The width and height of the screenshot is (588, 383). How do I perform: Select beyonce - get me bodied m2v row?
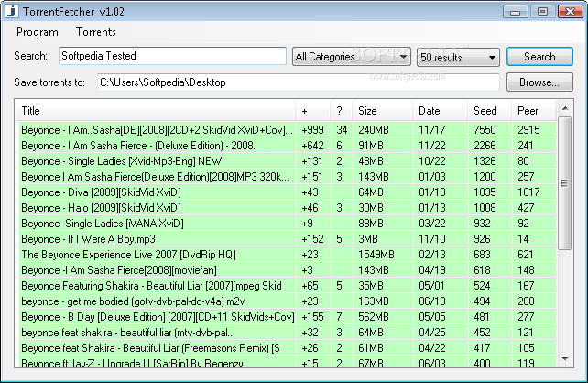tap(288, 301)
